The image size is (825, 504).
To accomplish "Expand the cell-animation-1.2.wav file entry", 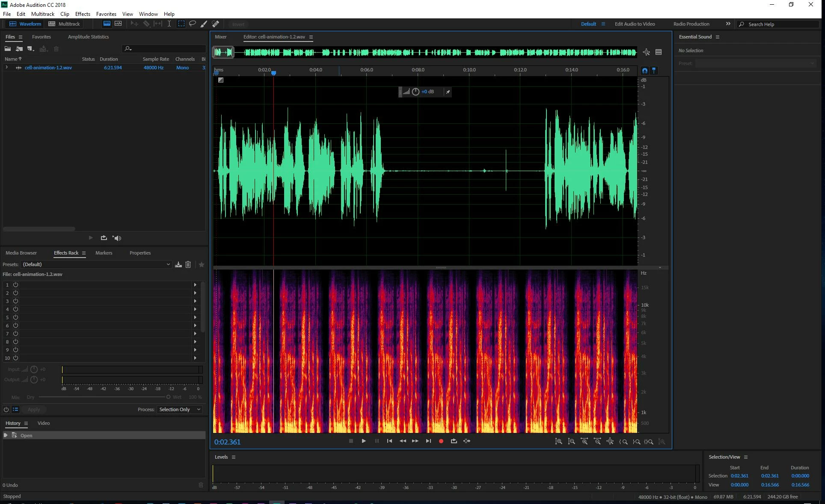I will [x=6, y=68].
